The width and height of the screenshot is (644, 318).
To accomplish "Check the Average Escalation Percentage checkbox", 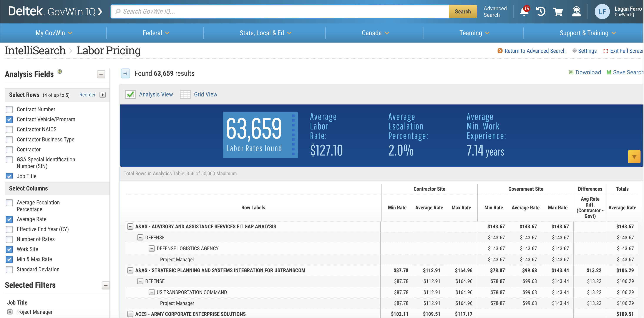I will tap(9, 202).
